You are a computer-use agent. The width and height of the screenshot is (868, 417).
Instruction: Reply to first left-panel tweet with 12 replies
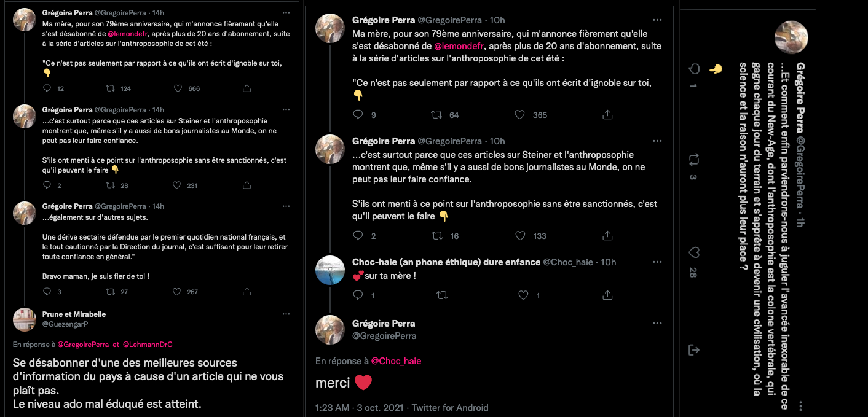pos(47,88)
